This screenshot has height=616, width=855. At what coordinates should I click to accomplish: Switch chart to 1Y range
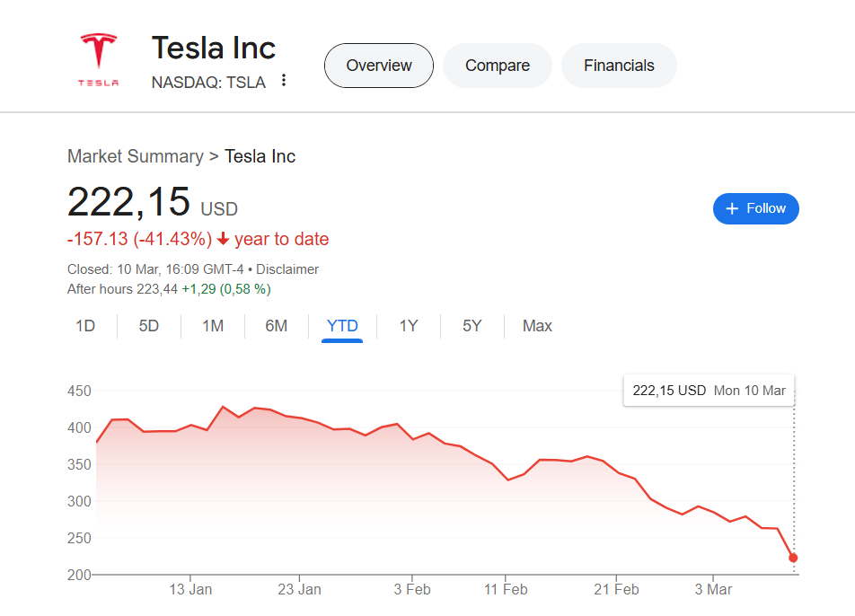pyautogui.click(x=409, y=326)
